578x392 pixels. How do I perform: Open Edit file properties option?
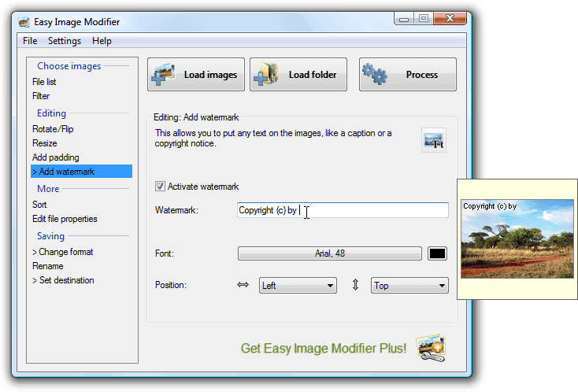[x=65, y=219]
